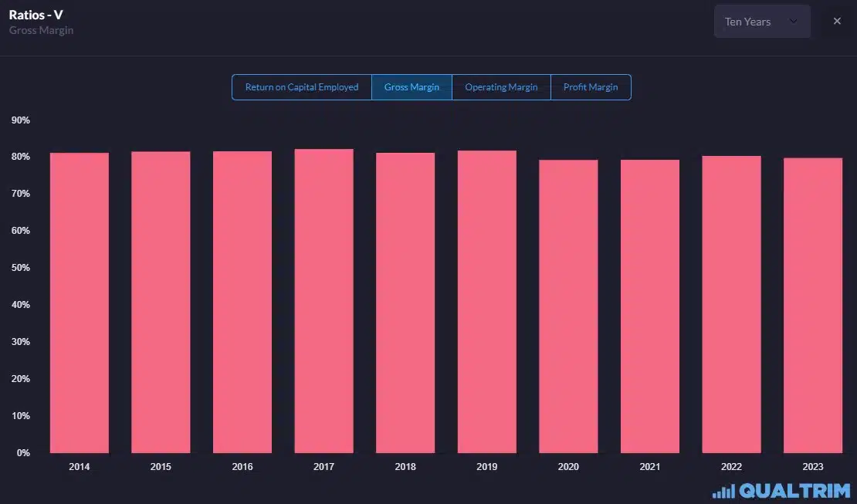Dismiss the ratios panel with the X
857x504 pixels.
837,21
